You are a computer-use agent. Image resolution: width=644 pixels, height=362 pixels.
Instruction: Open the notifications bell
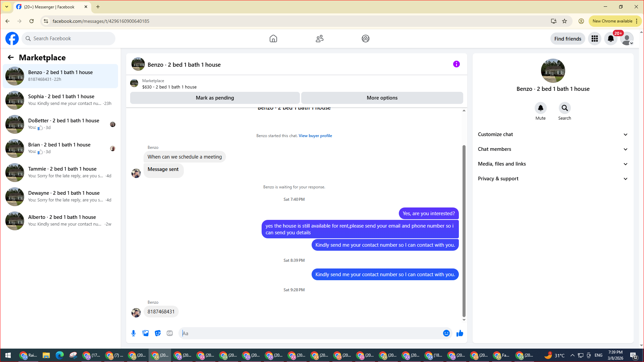coord(610,39)
